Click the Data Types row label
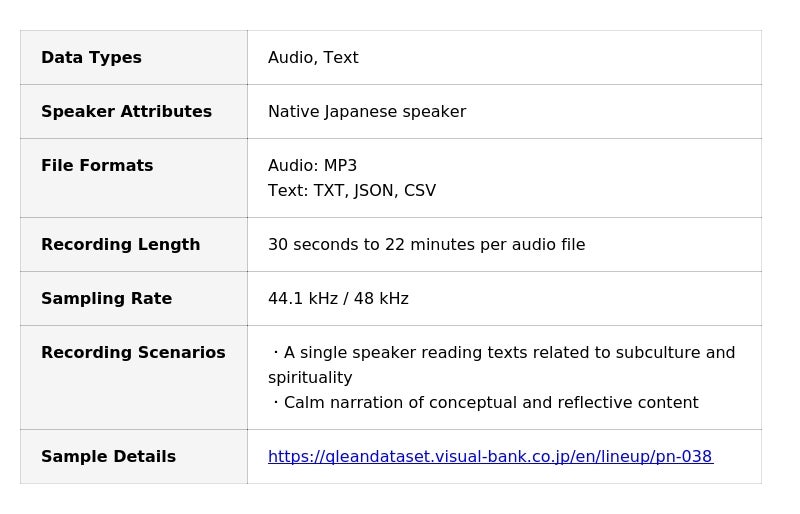Screen dimensions: 800x514 coord(91,58)
